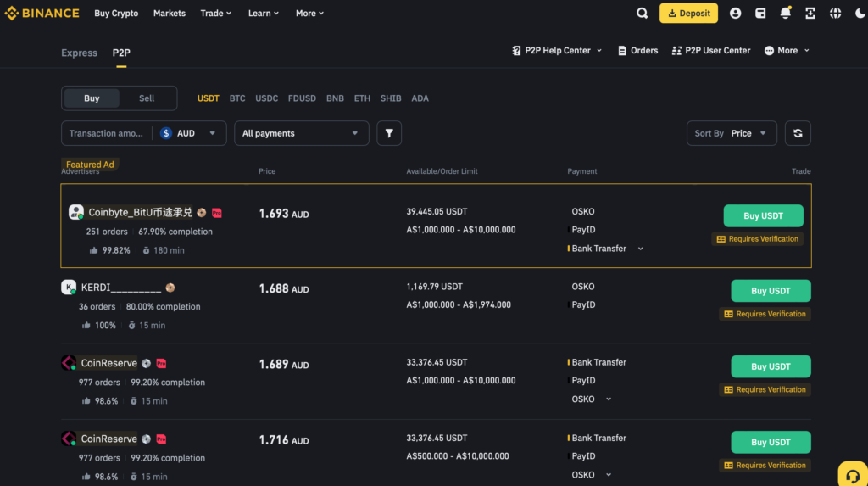Open the Buy Crypto link
The height and width of the screenshot is (486, 868).
click(116, 13)
